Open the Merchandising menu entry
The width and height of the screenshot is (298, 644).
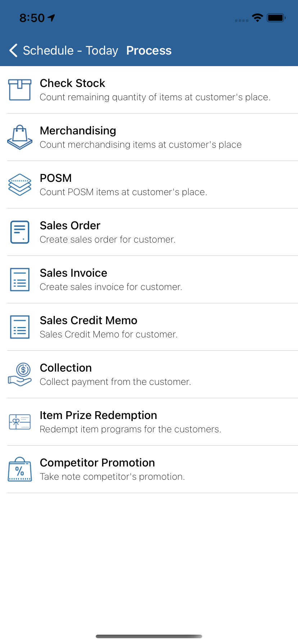[78, 131]
